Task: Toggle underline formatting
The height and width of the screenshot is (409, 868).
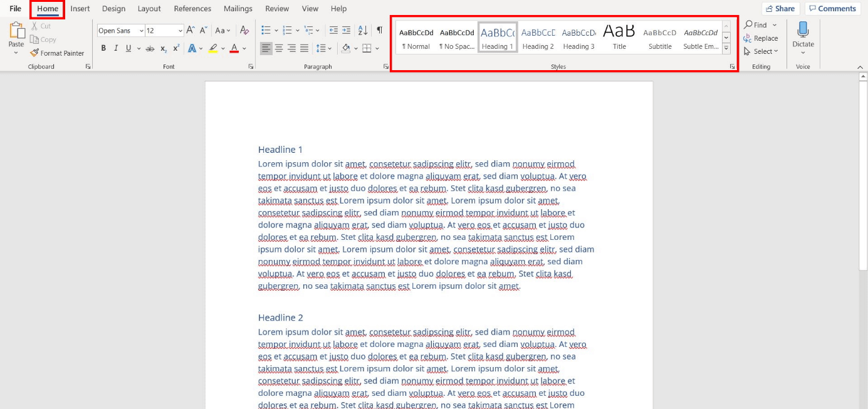Action: (x=128, y=48)
